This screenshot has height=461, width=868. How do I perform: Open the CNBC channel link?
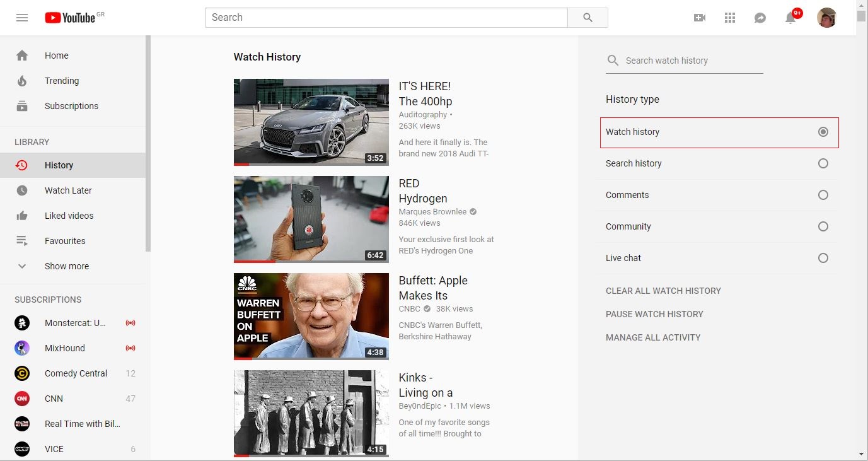[410, 309]
